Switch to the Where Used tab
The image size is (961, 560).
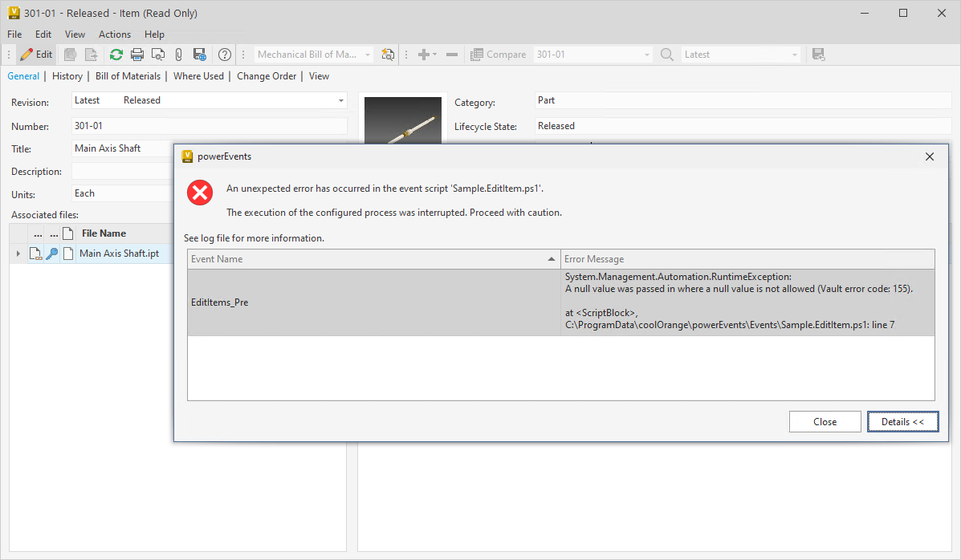(198, 76)
